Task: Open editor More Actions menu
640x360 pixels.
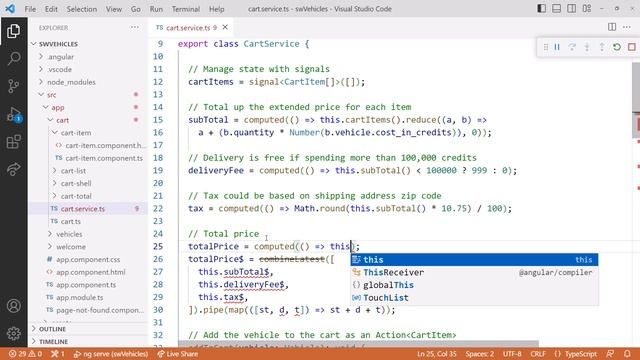Action: pos(627,27)
